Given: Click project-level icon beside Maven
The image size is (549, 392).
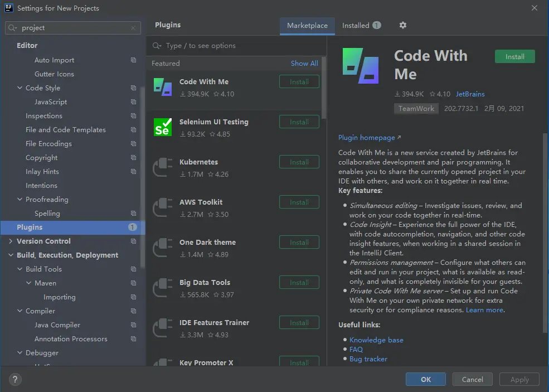Looking at the screenshot, I should pos(133,283).
